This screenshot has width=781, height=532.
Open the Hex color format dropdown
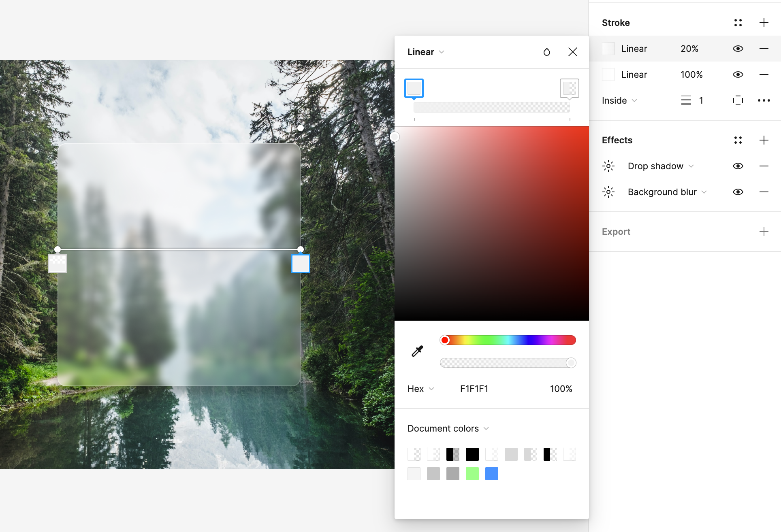point(420,389)
